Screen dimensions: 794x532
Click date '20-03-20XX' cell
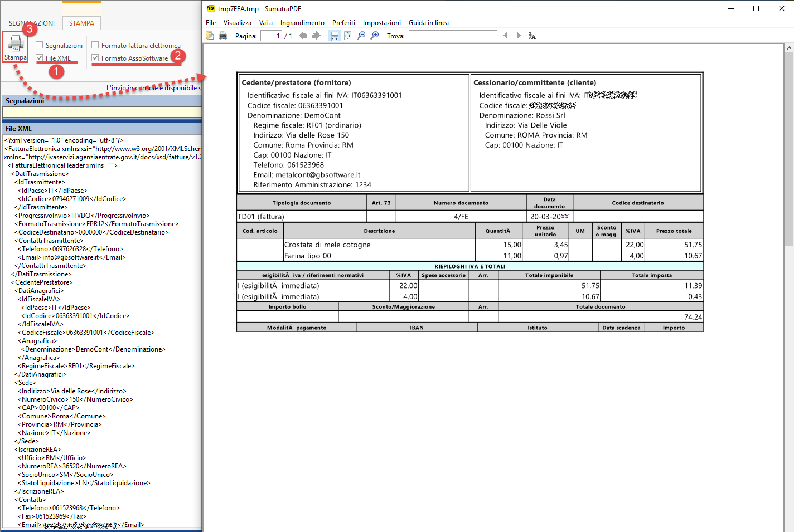(550, 217)
